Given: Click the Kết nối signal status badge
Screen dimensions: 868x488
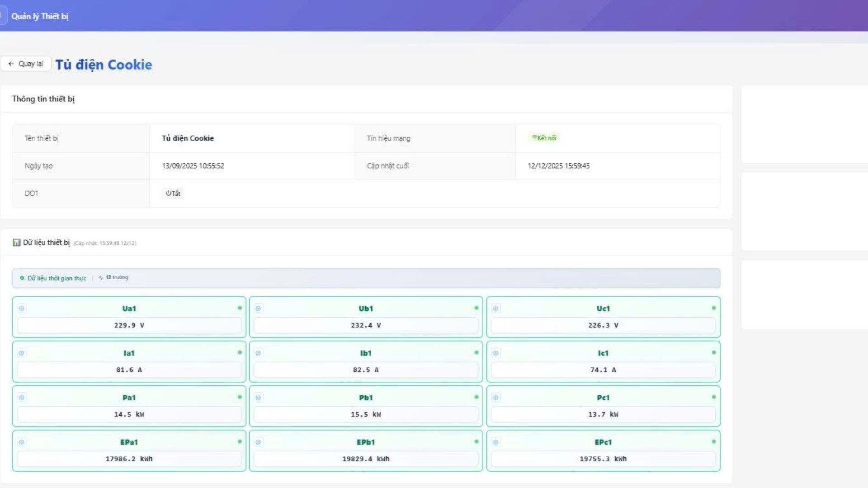Looking at the screenshot, I should [544, 138].
